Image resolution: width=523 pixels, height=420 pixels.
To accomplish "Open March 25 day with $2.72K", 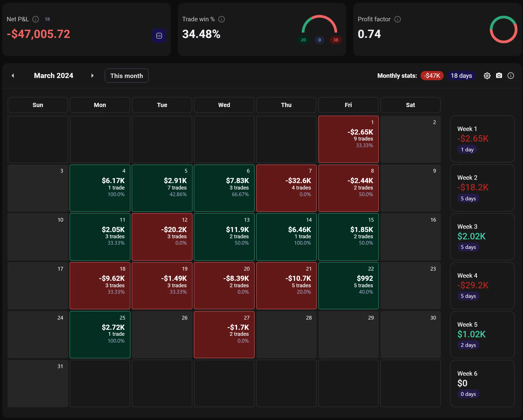I will pyautogui.click(x=100, y=334).
